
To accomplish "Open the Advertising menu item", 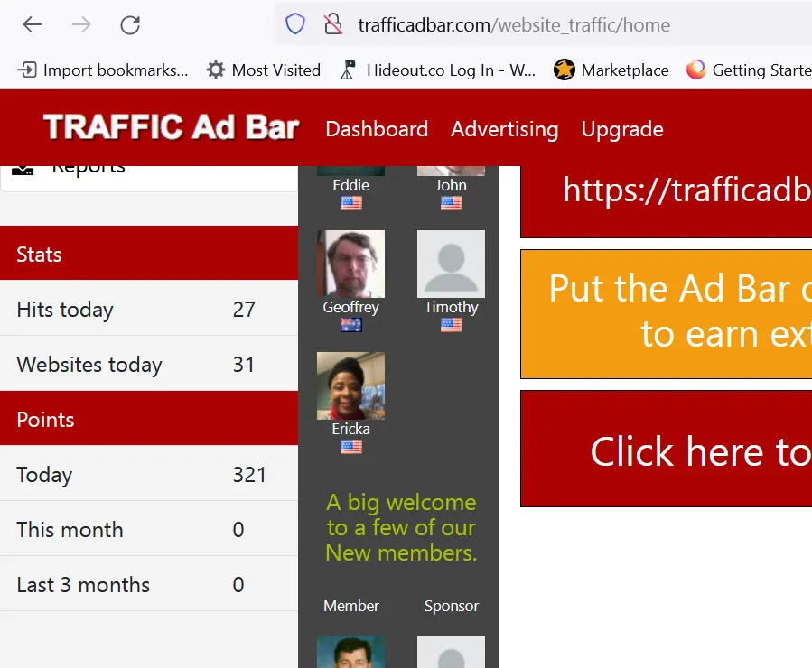I will (504, 129).
